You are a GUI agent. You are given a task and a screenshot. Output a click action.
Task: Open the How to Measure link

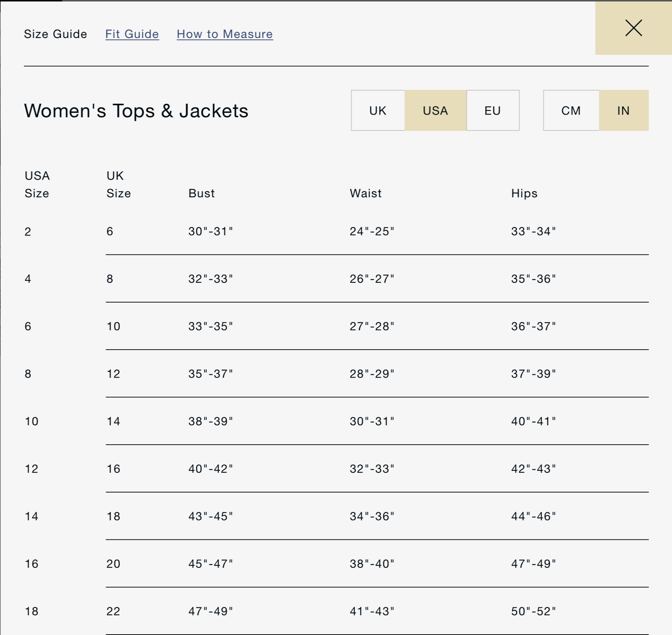coord(224,34)
